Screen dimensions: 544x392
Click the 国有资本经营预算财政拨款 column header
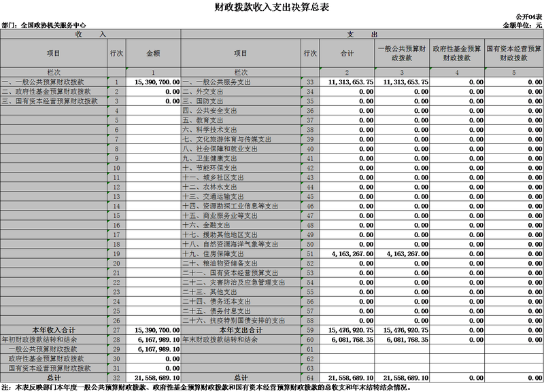click(513, 53)
